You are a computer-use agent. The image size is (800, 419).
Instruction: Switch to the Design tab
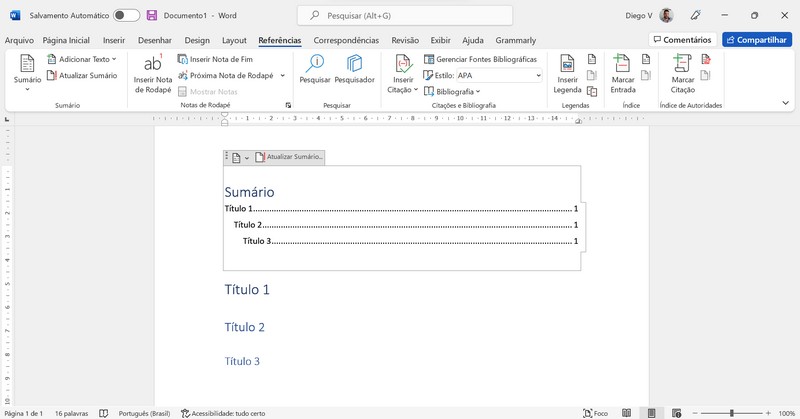[x=197, y=40]
